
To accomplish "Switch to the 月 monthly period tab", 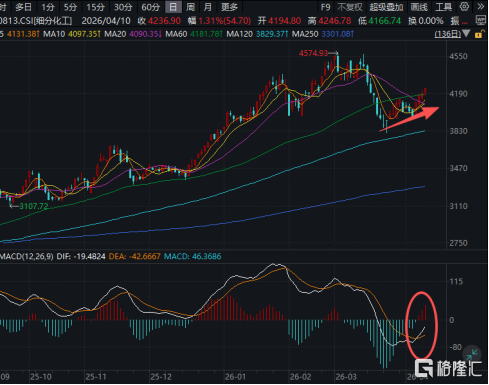I will pyautogui.click(x=207, y=7).
